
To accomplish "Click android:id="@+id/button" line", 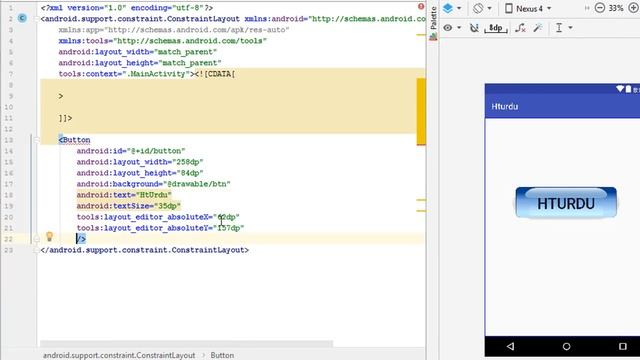I will 131,151.
